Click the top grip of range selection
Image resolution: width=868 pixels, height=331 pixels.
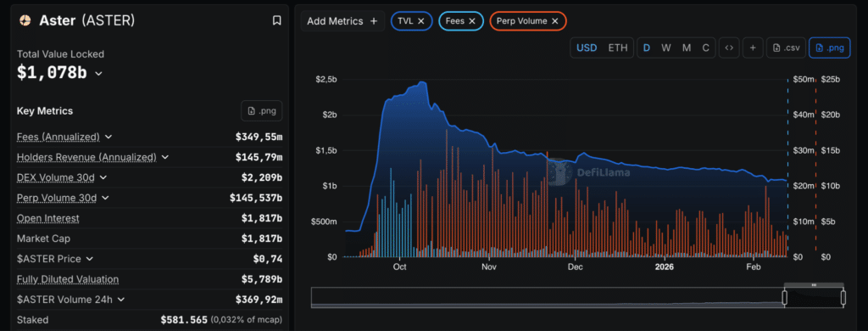[x=814, y=285]
